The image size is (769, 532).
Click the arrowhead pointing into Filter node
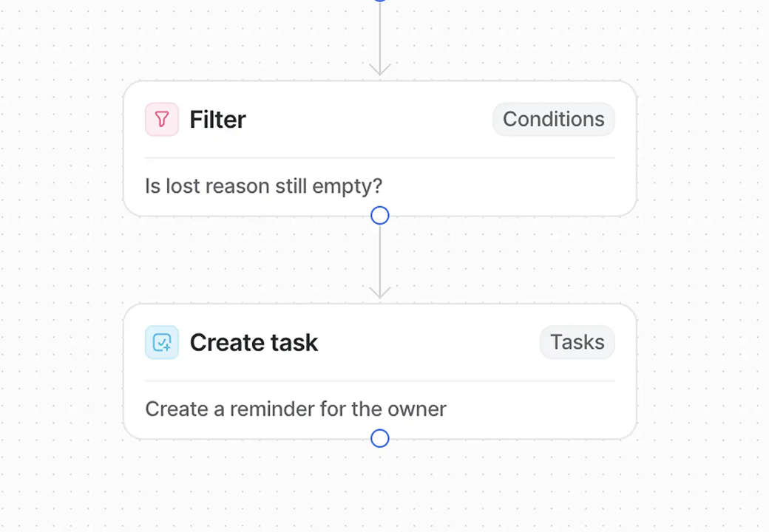tap(380, 70)
